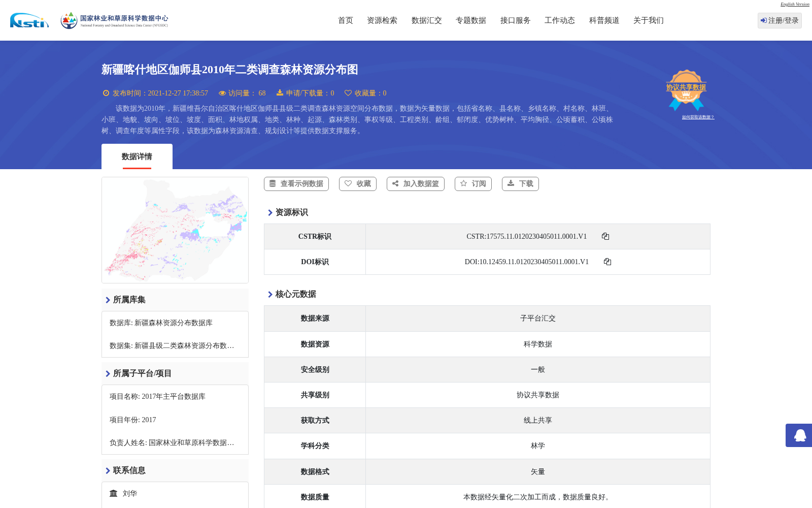Open 专题数据 menu item
Viewport: 812px width, 508px height.
[471, 20]
